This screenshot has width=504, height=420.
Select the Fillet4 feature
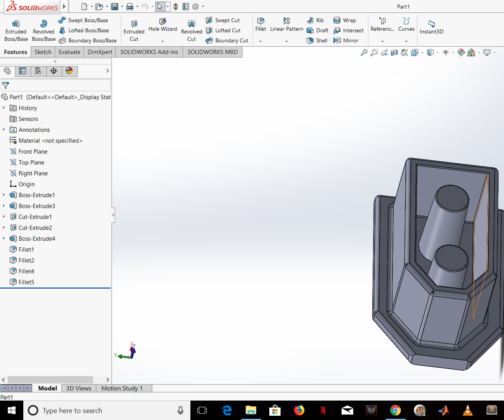[x=26, y=271]
